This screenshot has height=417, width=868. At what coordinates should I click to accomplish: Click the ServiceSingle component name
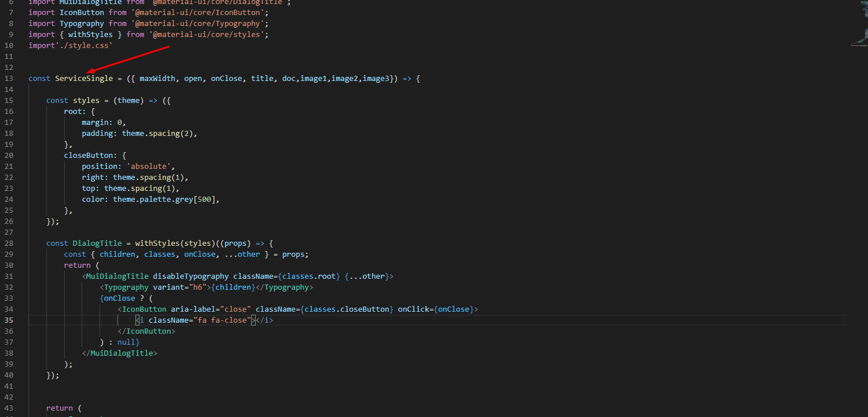[x=84, y=79]
